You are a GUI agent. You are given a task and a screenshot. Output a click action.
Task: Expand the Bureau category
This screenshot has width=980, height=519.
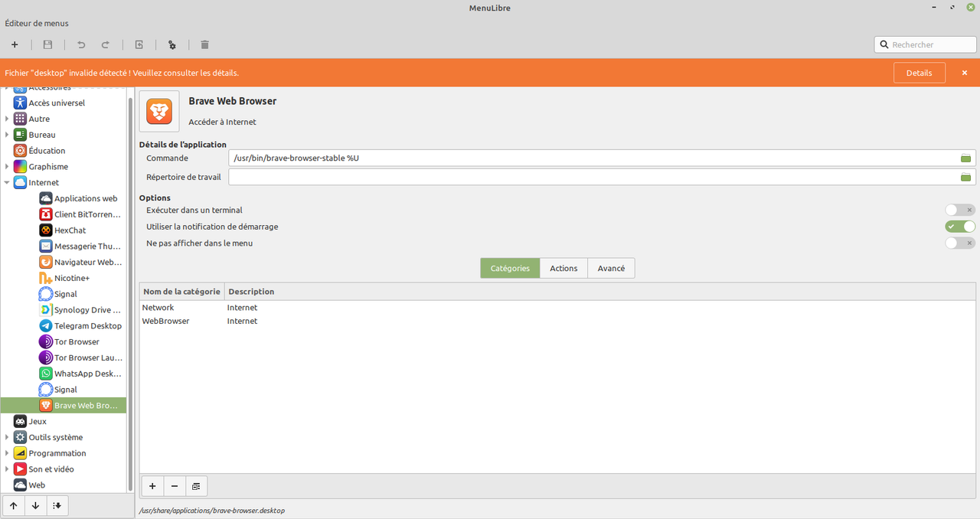pos(7,135)
